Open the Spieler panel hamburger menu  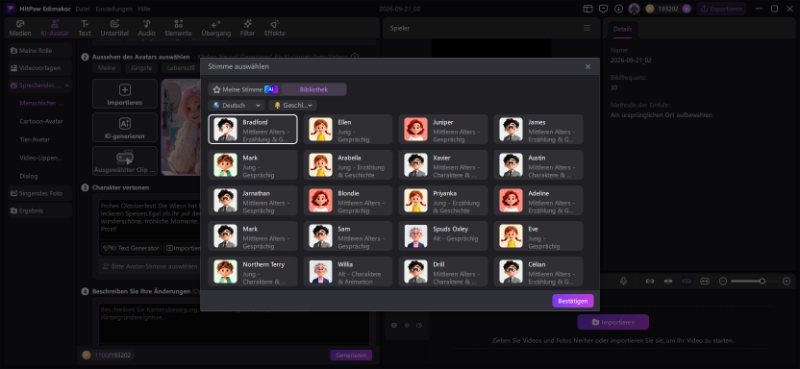click(x=587, y=28)
